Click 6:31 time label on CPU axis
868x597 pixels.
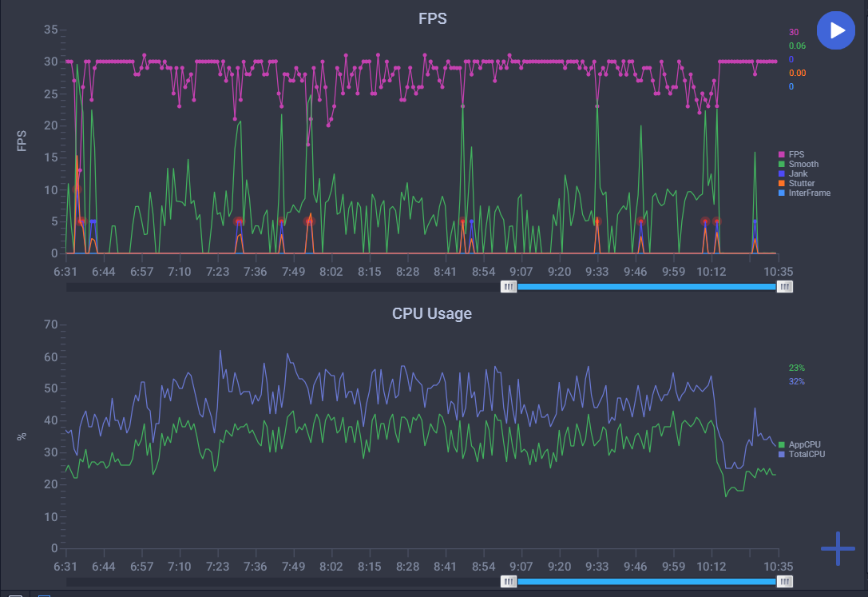pos(65,567)
